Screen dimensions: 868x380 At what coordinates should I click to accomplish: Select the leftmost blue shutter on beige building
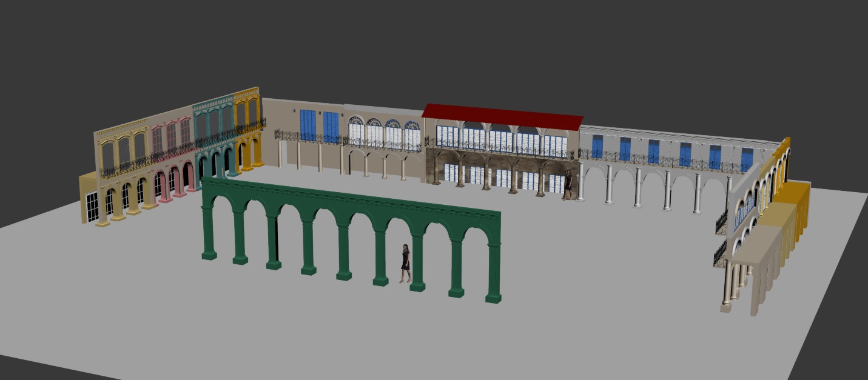point(308,125)
